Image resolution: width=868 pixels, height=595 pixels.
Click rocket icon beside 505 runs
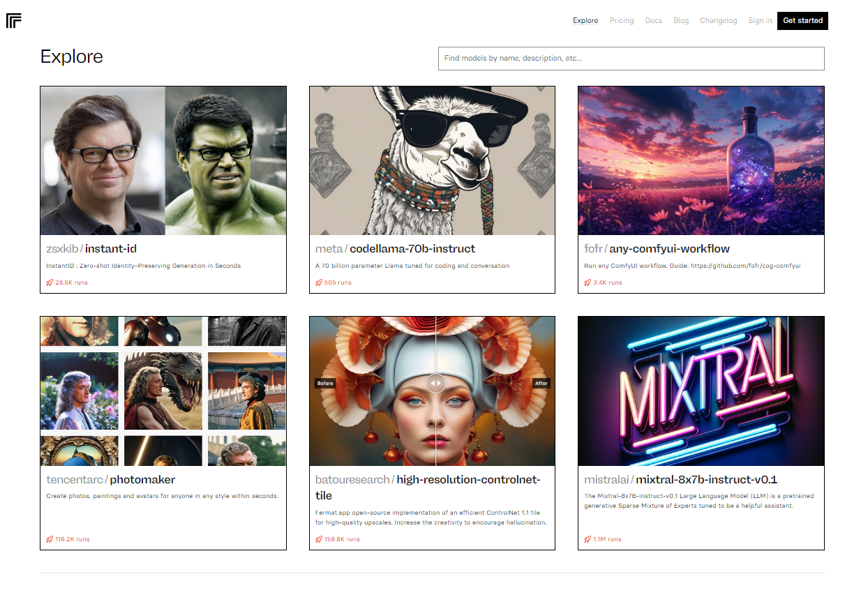[319, 283]
